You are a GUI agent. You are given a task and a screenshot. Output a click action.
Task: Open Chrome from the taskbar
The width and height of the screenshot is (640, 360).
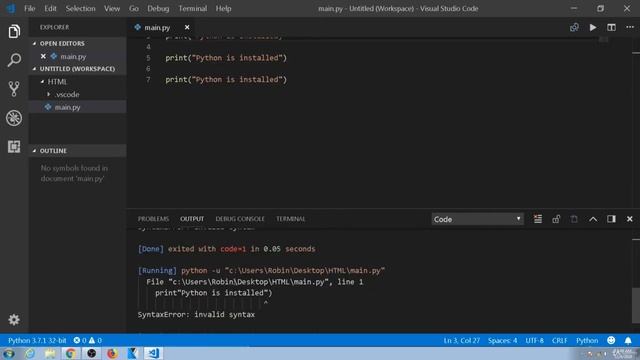71,353
